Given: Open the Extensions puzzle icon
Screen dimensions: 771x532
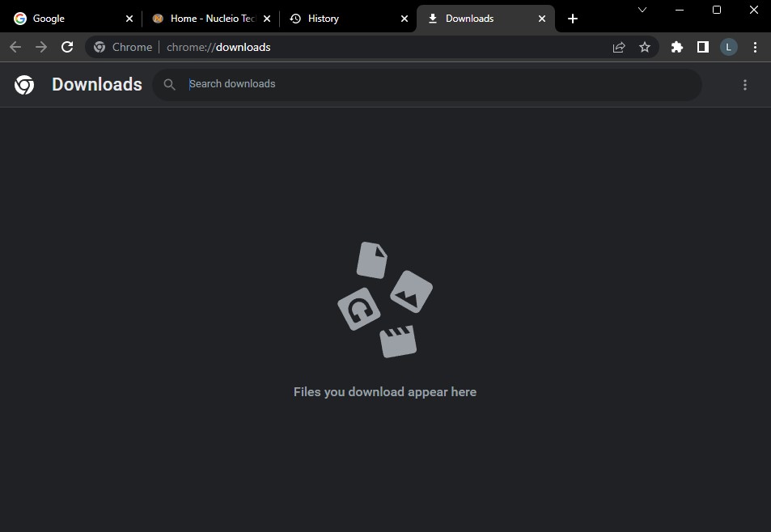Looking at the screenshot, I should pyautogui.click(x=677, y=47).
